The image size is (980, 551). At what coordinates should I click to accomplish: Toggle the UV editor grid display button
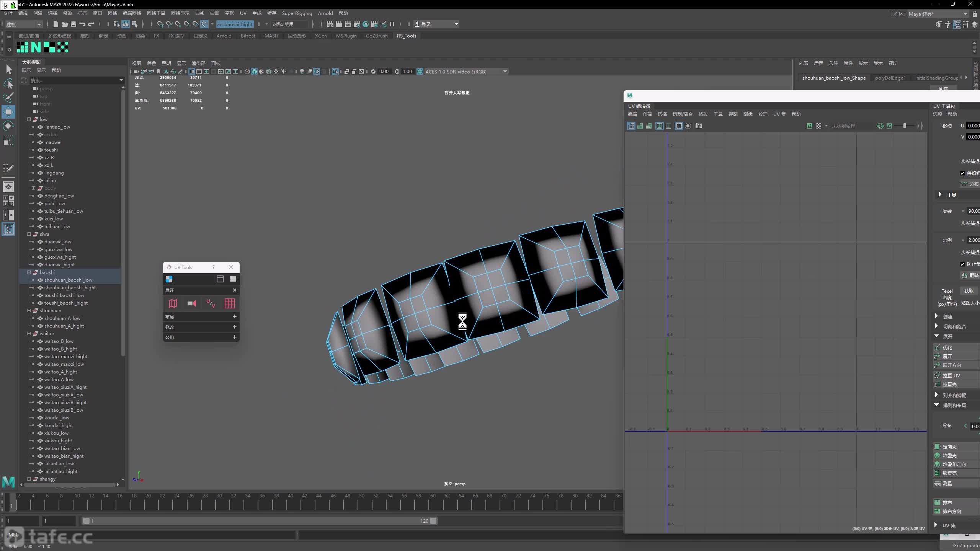click(x=679, y=126)
